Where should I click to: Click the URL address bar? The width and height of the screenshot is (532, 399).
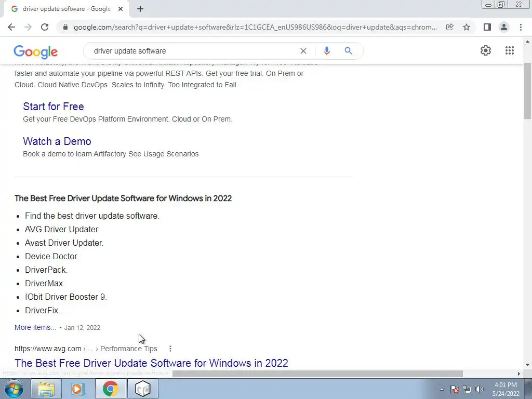point(255,27)
